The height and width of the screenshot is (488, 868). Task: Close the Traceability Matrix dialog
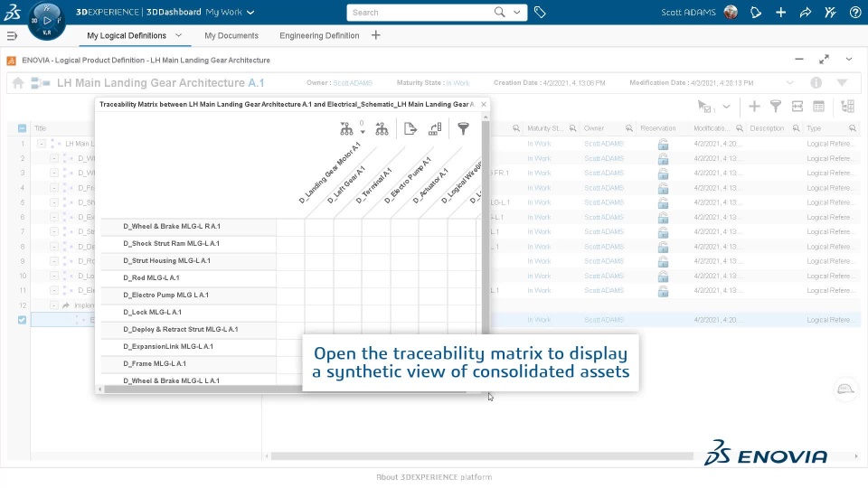pos(484,104)
